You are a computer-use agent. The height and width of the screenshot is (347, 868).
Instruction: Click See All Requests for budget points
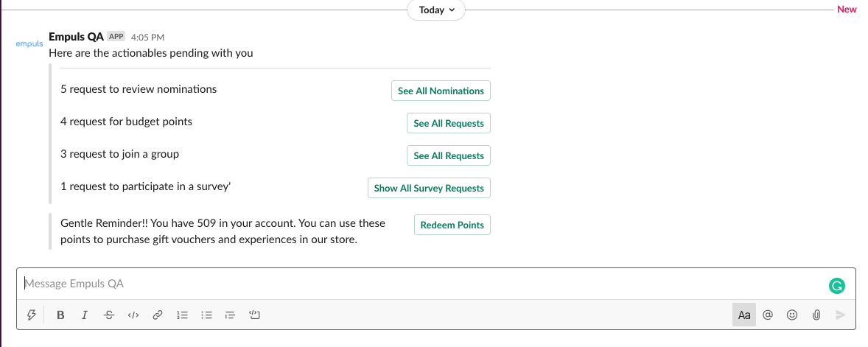point(449,124)
